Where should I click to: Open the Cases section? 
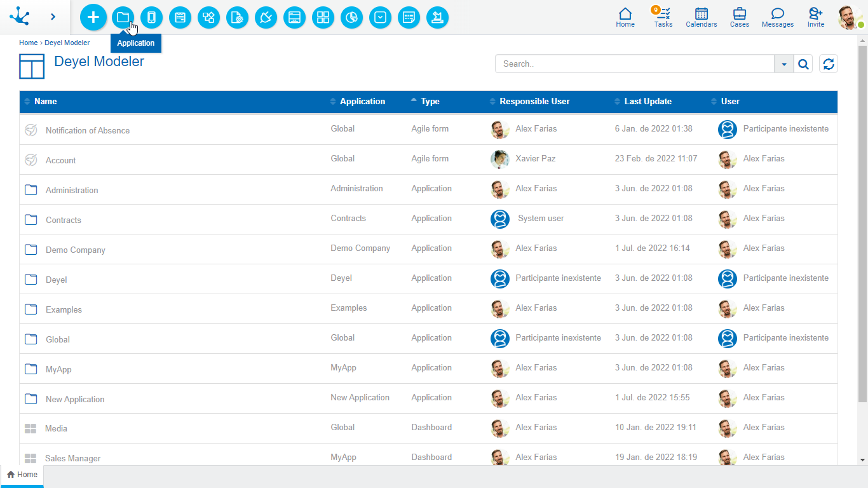tap(740, 17)
